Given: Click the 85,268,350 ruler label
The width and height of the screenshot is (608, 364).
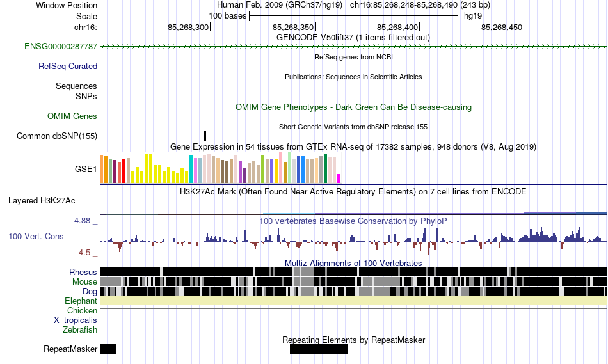Looking at the screenshot, I should [293, 27].
